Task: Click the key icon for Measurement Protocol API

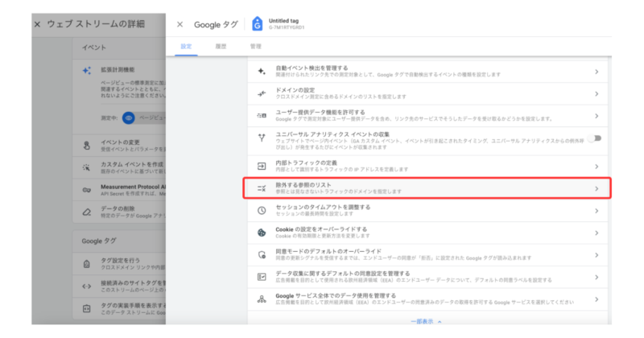Action: click(x=87, y=190)
